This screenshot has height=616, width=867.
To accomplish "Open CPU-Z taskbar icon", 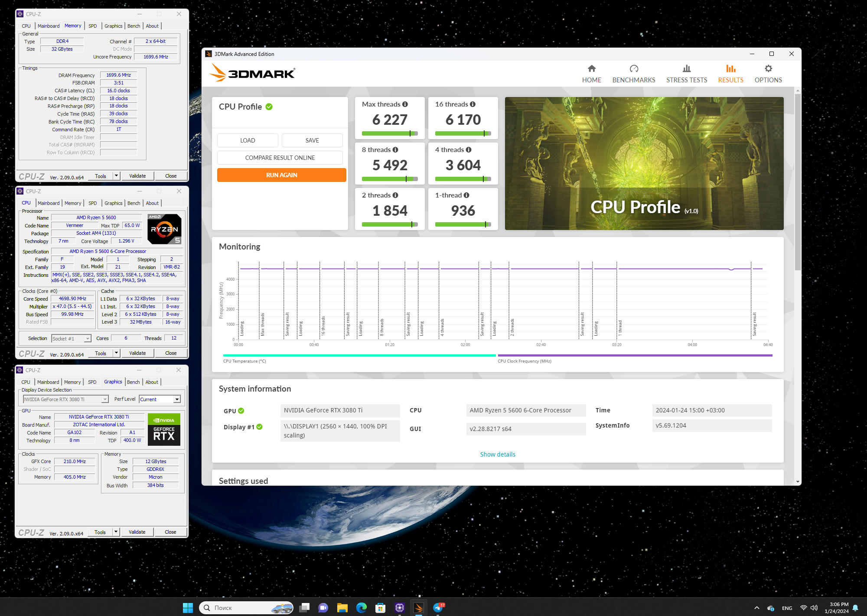I will 400,608.
